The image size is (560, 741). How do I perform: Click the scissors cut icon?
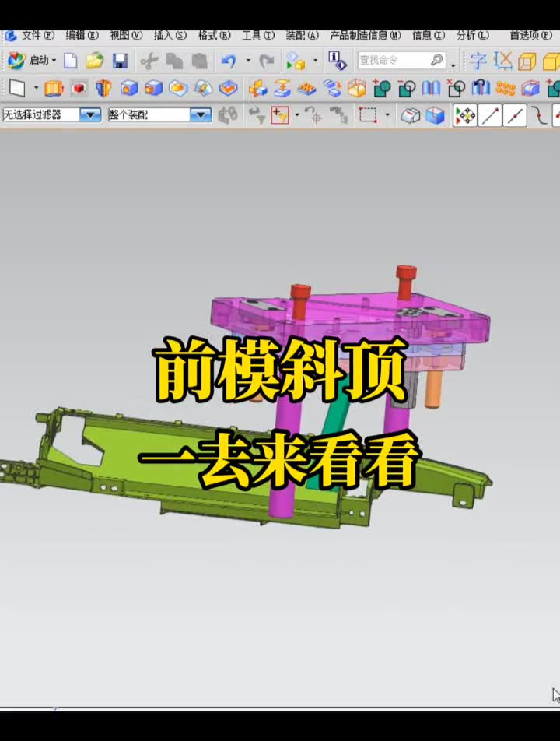pyautogui.click(x=149, y=61)
